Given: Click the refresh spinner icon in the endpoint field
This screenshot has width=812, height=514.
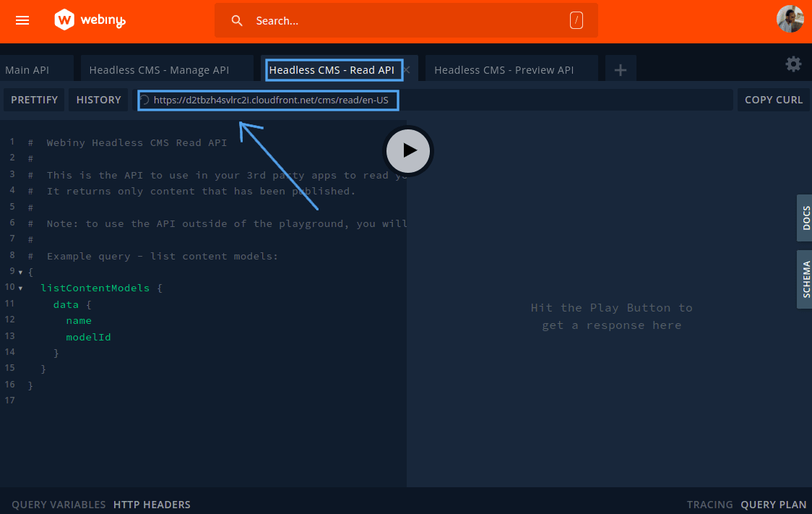Looking at the screenshot, I should (146, 100).
